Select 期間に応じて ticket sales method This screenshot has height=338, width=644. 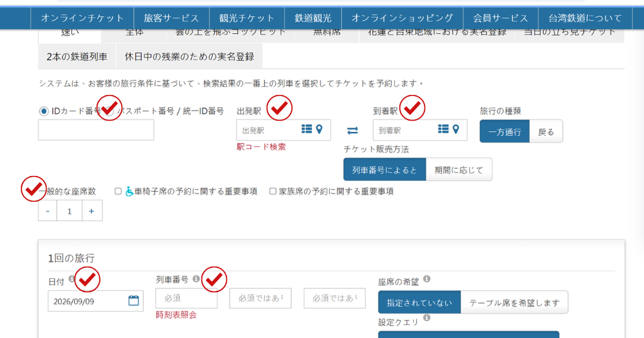[x=458, y=170]
